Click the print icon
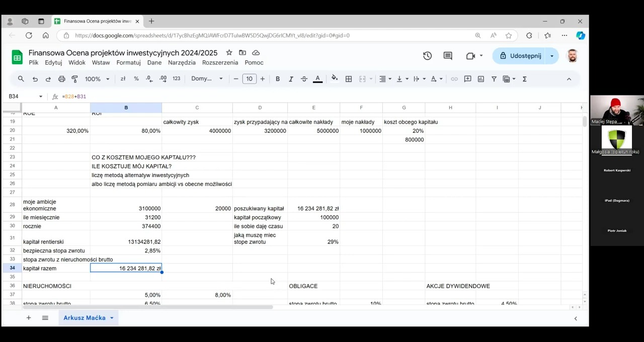Screen dimensions: 644x342 coord(61,79)
